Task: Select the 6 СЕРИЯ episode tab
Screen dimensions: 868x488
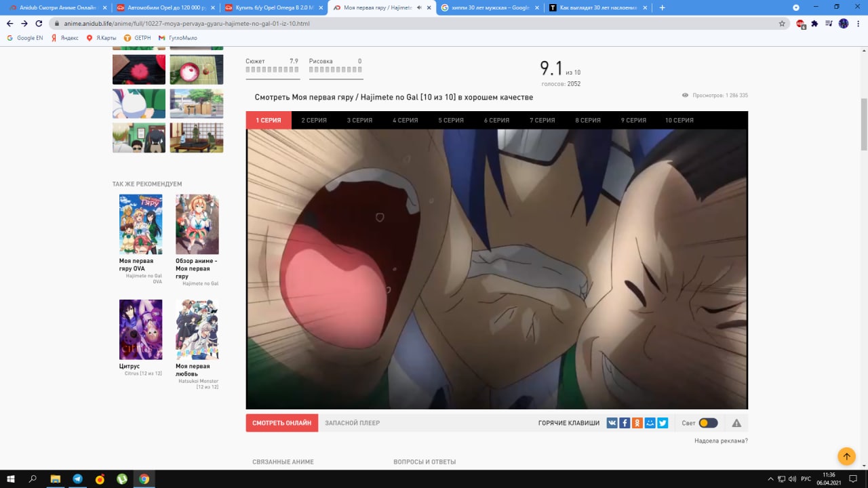Action: point(496,120)
